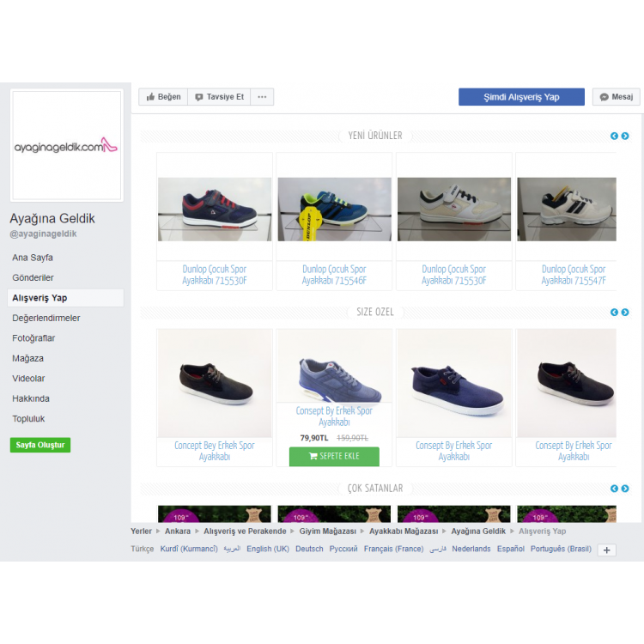Switch language to English (UK)
644x644 pixels.
(x=268, y=549)
